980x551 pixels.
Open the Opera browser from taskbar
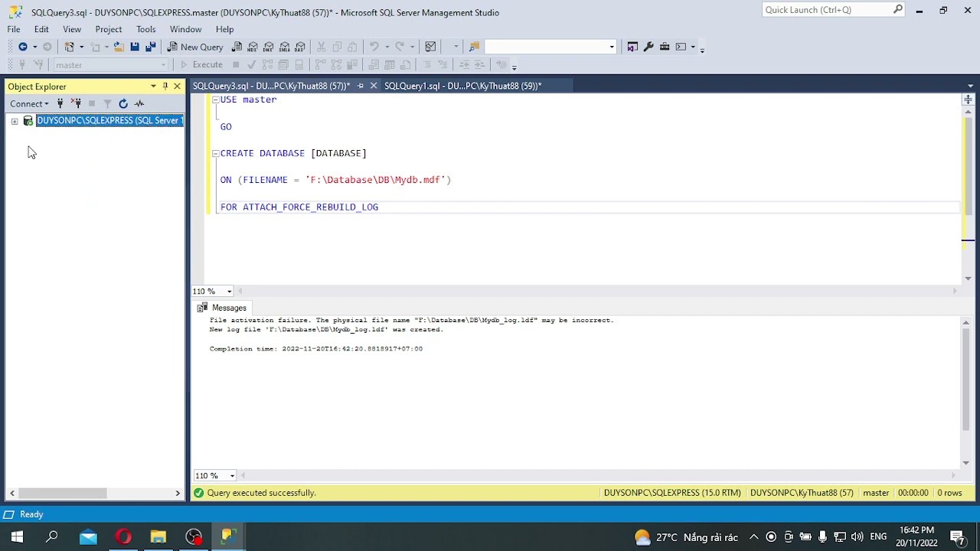coord(123,537)
